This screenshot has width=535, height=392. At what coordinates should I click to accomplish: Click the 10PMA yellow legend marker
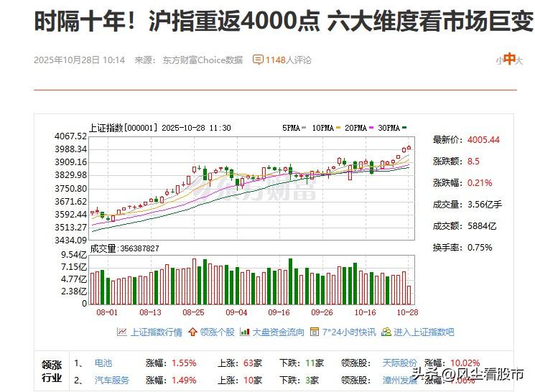click(x=338, y=128)
